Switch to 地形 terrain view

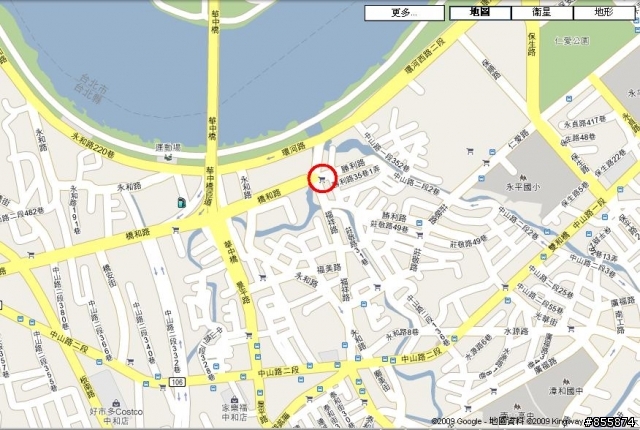[x=604, y=13]
